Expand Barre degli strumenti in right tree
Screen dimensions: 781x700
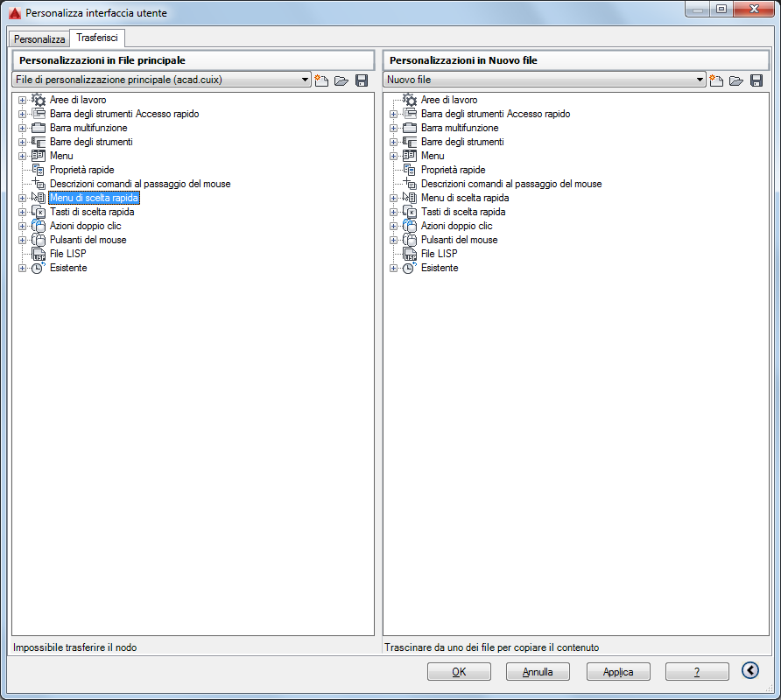[x=393, y=143]
